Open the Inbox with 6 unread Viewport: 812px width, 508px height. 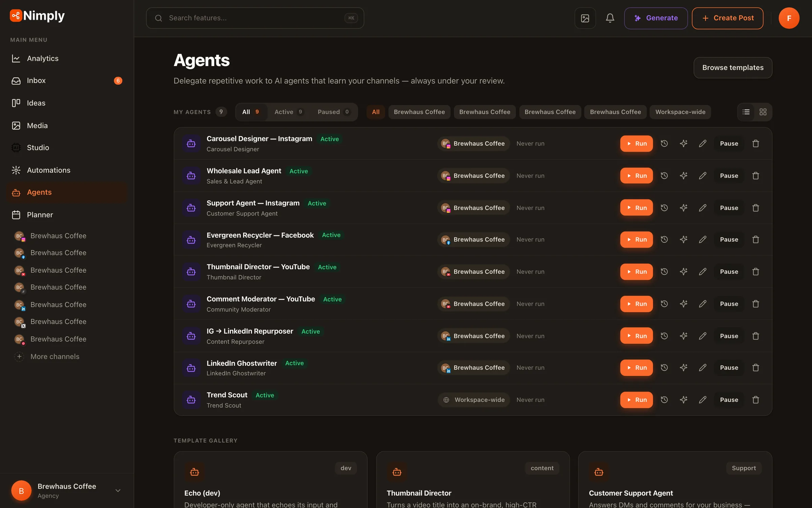click(x=67, y=81)
